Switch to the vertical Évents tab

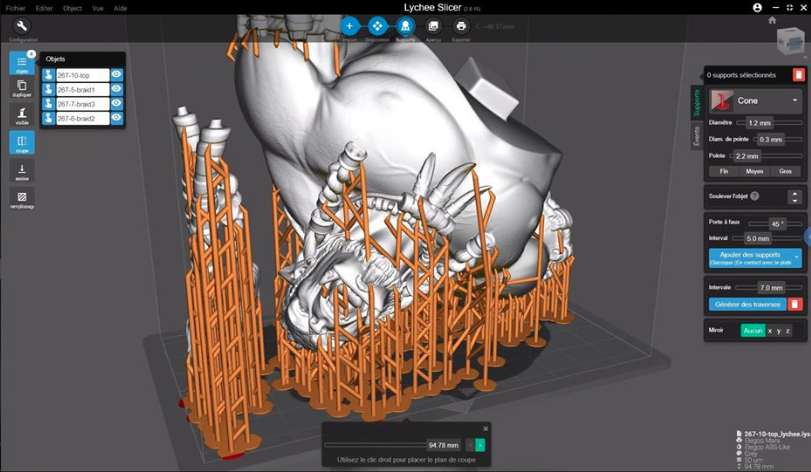pyautogui.click(x=697, y=135)
